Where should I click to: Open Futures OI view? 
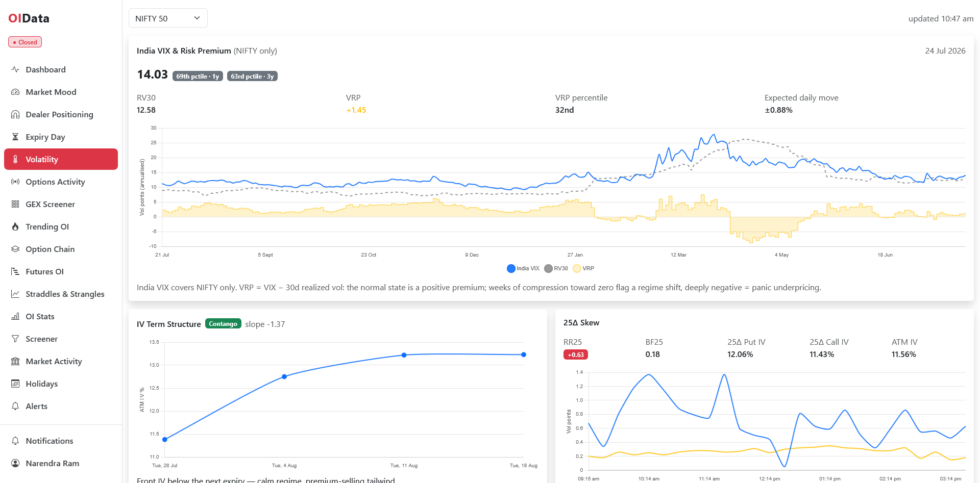(x=61, y=271)
